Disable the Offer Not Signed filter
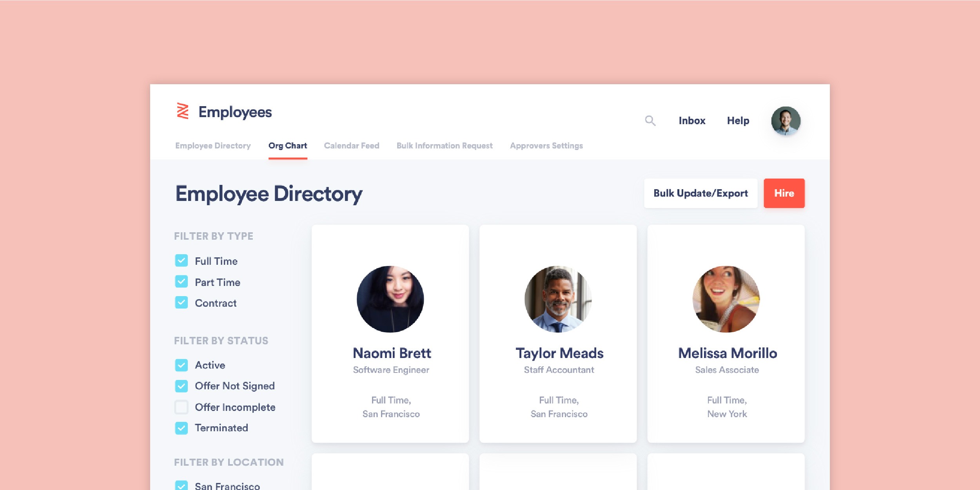This screenshot has width=980, height=490. coord(181,386)
